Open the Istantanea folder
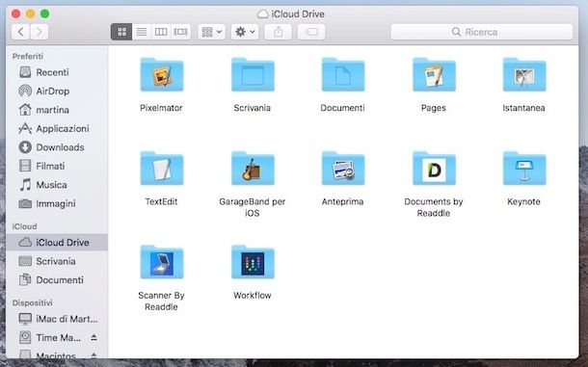 tap(524, 74)
